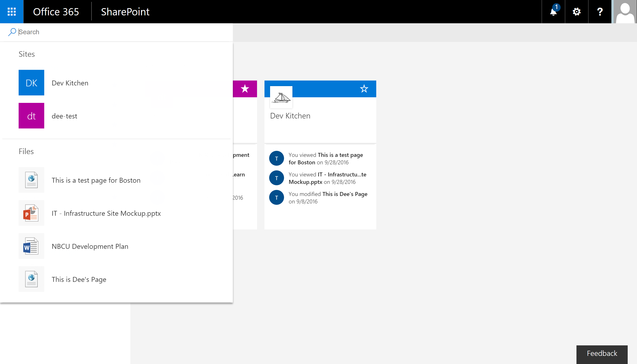Open the notifications bell

point(553,11)
